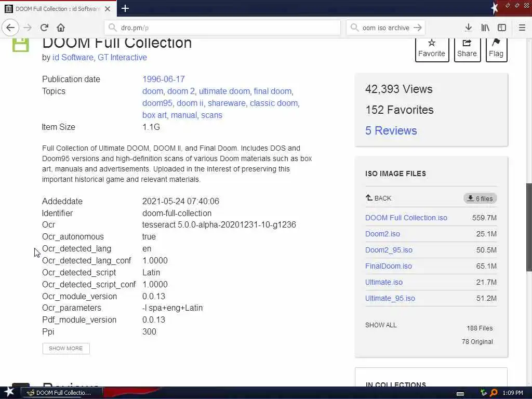Open the id Software creator link
Image resolution: width=532 pixels, height=399 pixels.
pos(73,57)
